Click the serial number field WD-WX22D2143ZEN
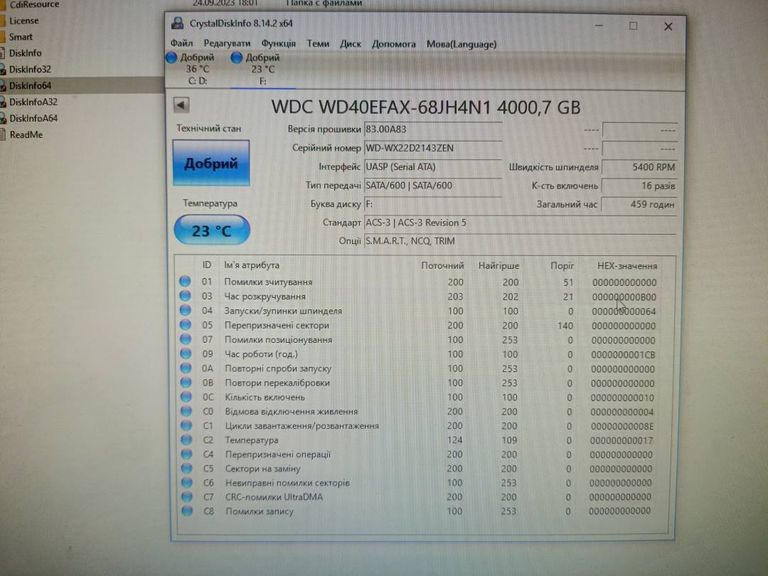Screen dimensions: 768x576 (433, 148)
